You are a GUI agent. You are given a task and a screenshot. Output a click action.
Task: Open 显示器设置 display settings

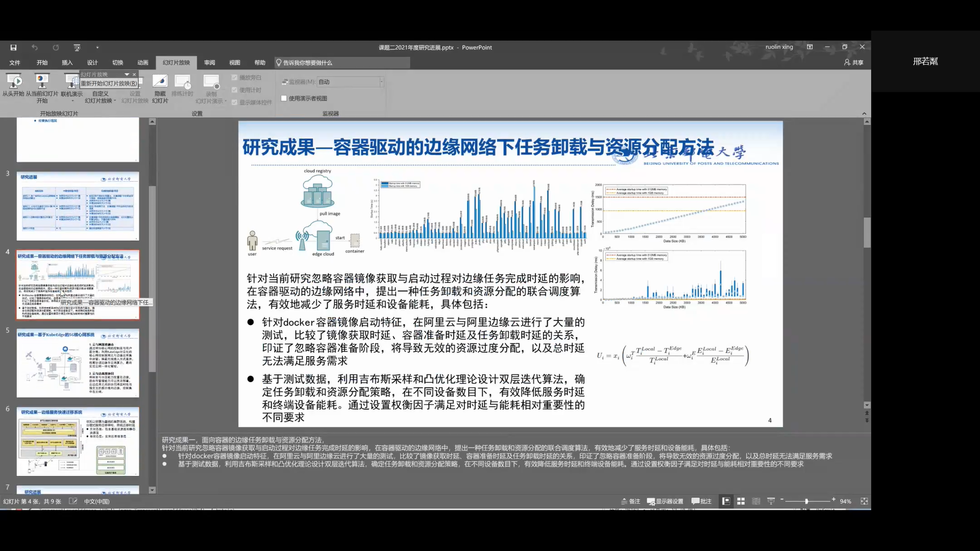click(x=665, y=502)
